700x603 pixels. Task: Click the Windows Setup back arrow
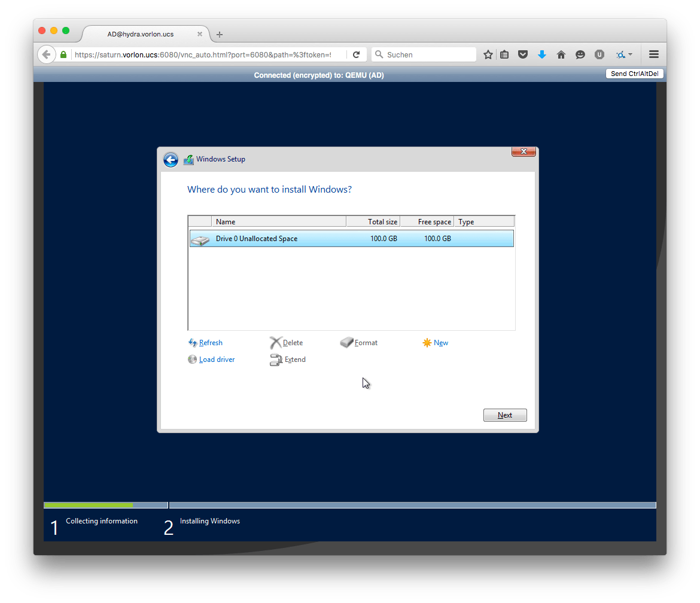coord(171,160)
